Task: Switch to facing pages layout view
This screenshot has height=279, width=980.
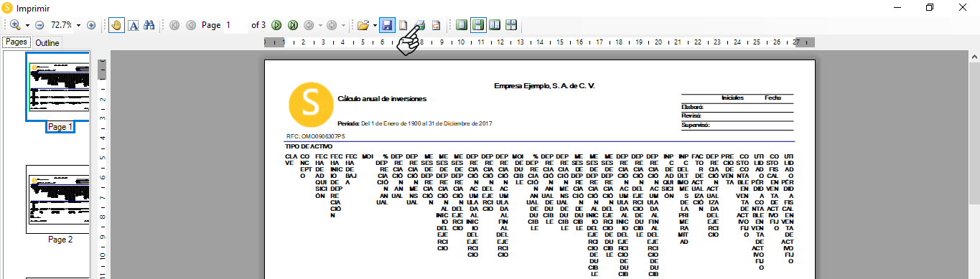Action: [495, 25]
